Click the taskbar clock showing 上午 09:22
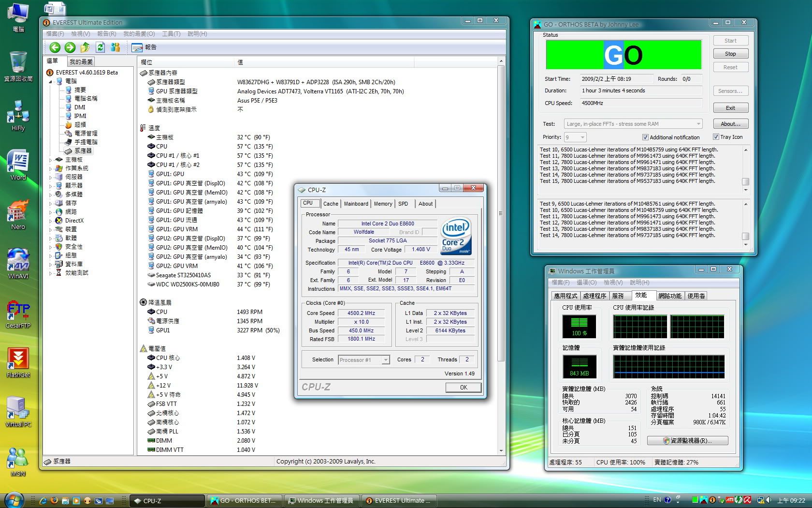This screenshot has height=508, width=812. pos(791,501)
